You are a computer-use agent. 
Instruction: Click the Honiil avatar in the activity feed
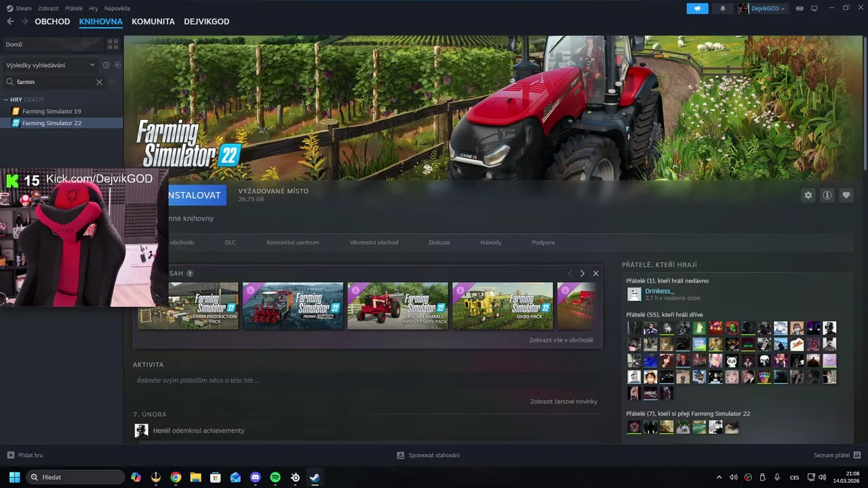[x=141, y=430]
